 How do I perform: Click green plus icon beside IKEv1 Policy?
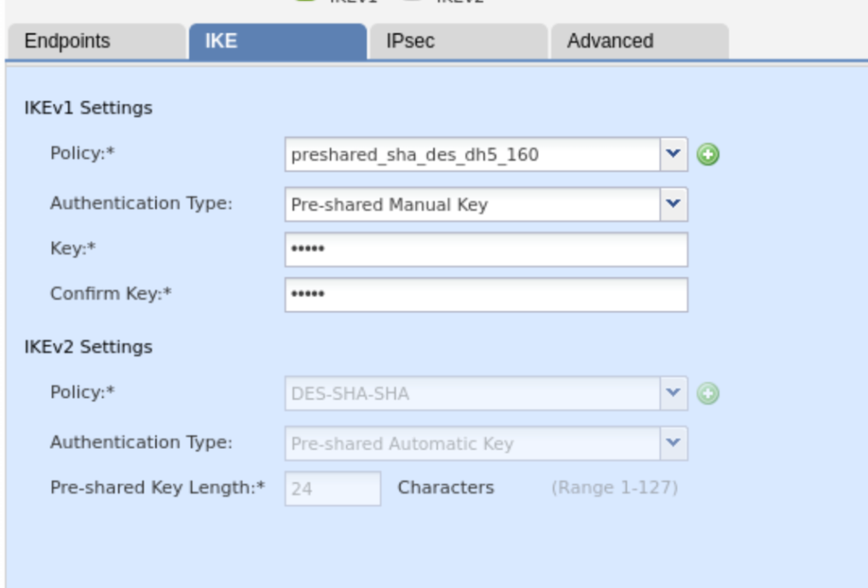point(708,155)
